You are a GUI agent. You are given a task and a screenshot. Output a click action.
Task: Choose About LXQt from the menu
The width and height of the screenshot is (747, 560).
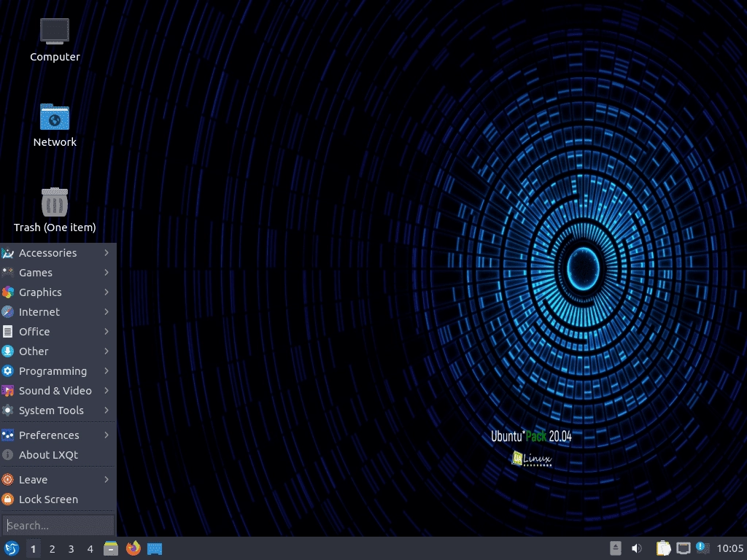tap(58, 455)
